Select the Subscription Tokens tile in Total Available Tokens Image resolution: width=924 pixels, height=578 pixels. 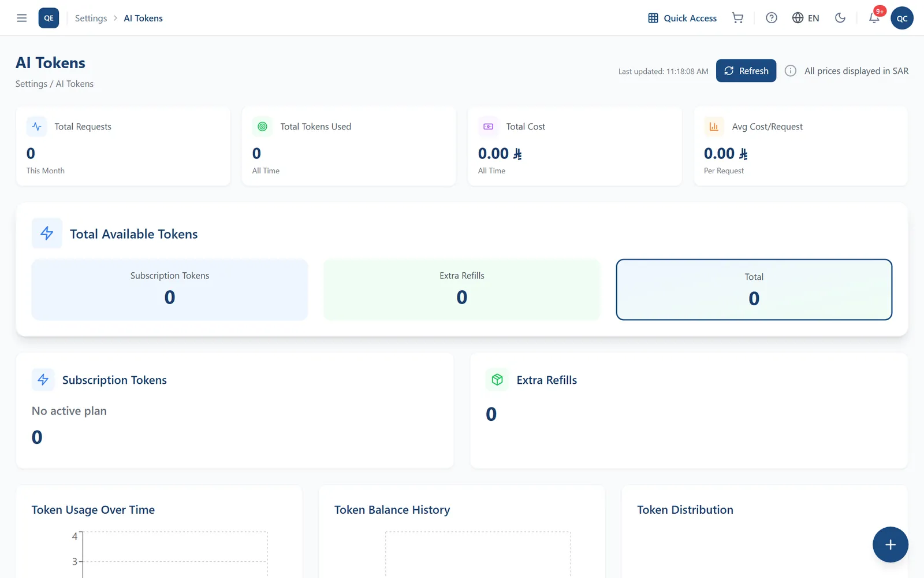click(170, 290)
